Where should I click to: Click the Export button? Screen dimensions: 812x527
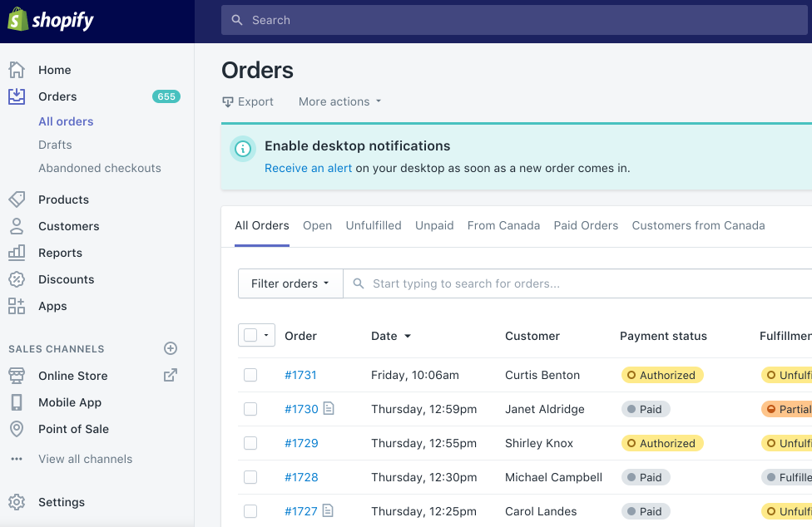coord(247,101)
